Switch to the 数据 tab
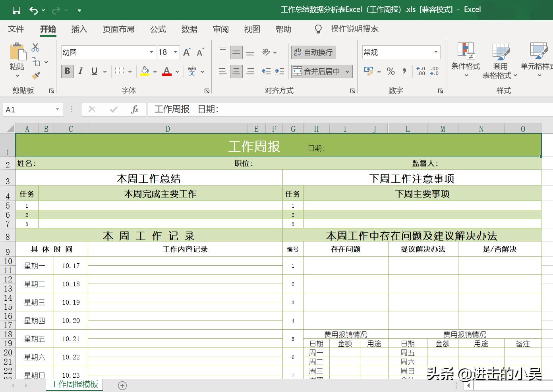553x392 pixels. point(189,29)
